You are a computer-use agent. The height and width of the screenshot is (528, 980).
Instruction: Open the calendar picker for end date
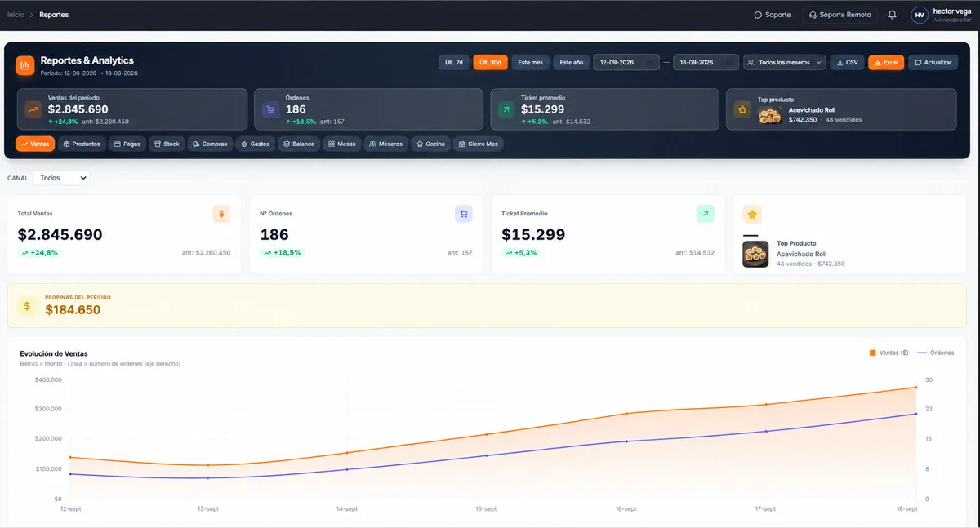[729, 63]
